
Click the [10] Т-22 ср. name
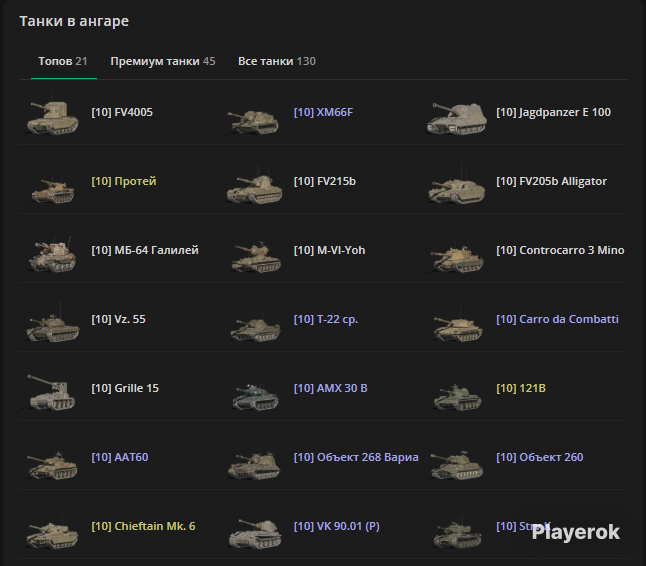(x=325, y=319)
